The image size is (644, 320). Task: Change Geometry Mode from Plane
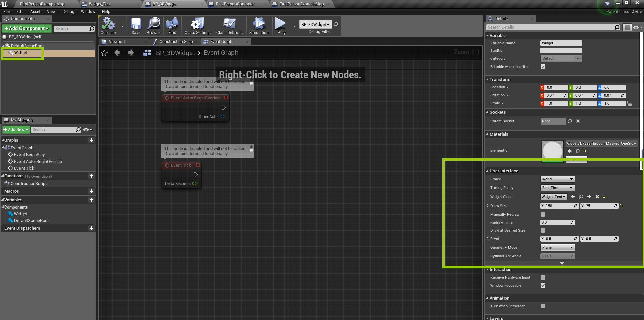(557, 247)
